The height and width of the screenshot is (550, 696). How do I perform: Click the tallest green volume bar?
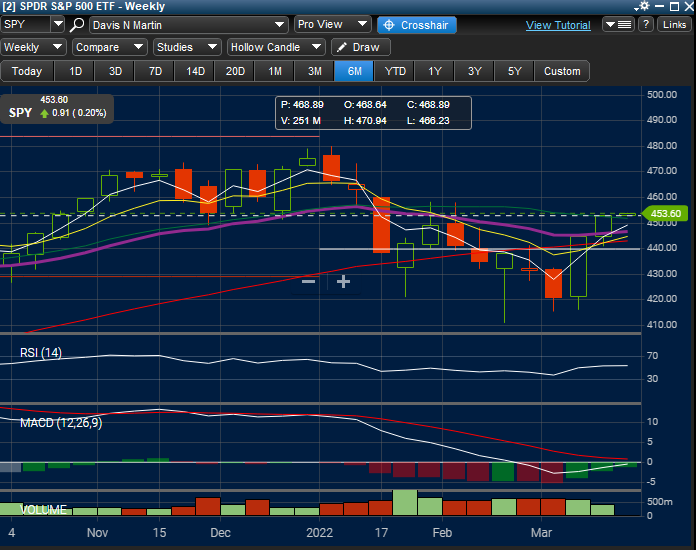(405, 503)
